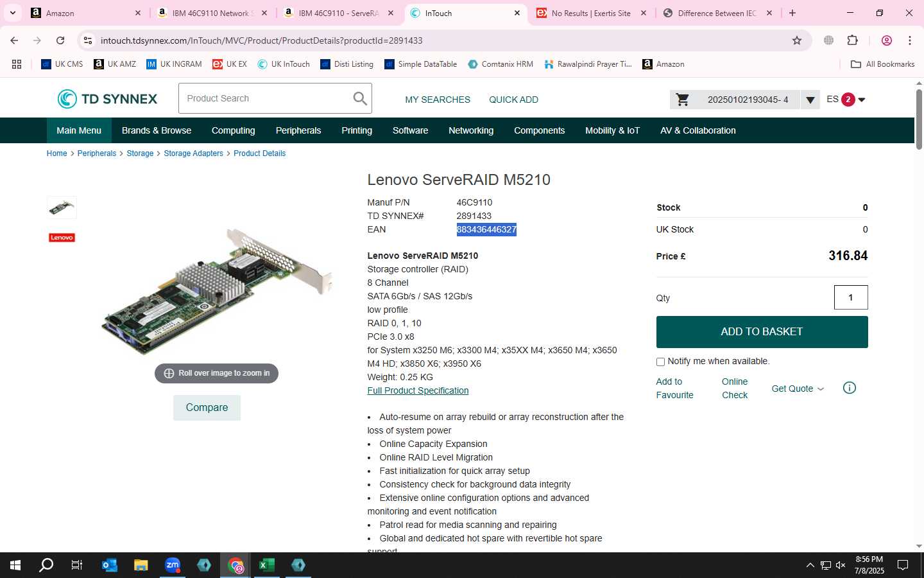Image resolution: width=924 pixels, height=578 pixels.
Task: Open the notifications icon in system tray
Action: click(902, 565)
